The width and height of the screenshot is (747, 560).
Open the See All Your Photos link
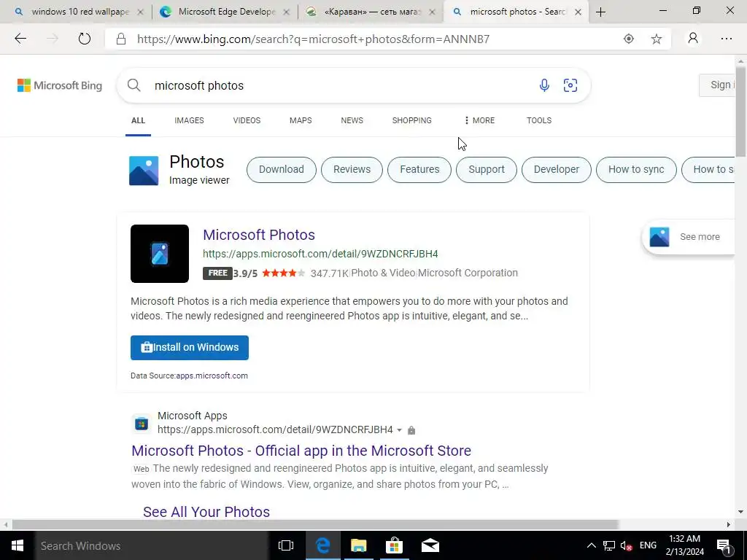[206, 512]
